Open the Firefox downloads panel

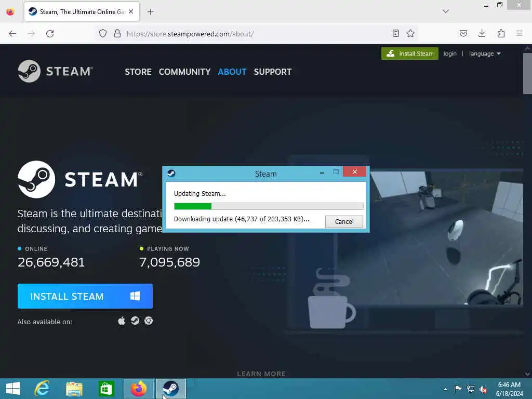point(482,34)
